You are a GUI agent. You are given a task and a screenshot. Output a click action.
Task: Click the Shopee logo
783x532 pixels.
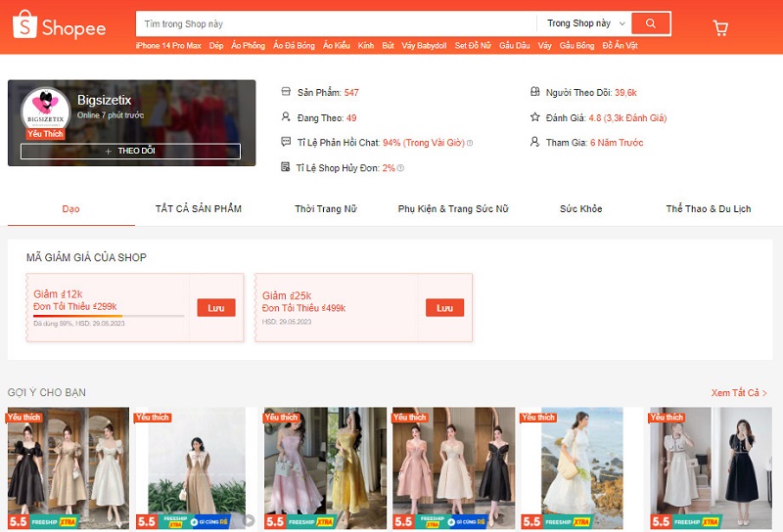coord(59,26)
